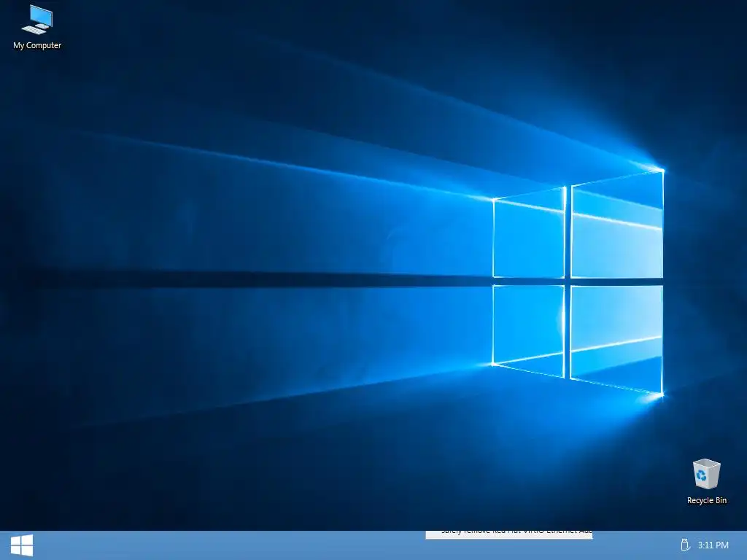
Task: Click the Safely Remove Red Hat VirtIO popup
Action: (x=508, y=534)
